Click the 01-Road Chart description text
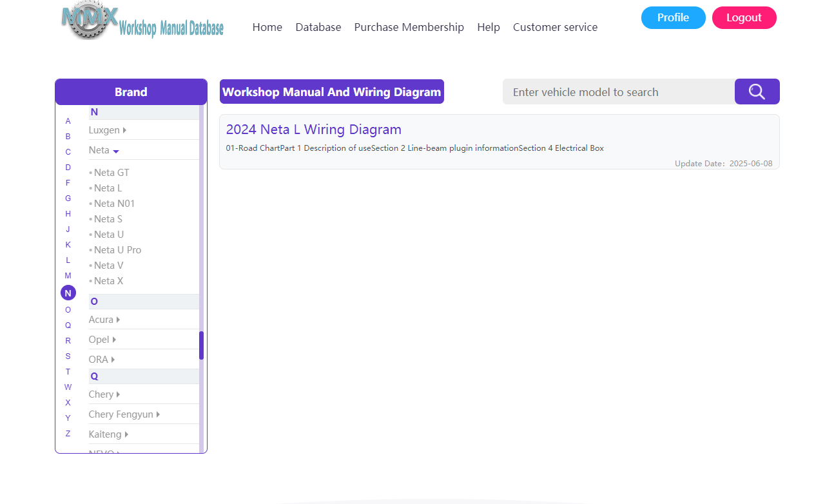The width and height of the screenshot is (825, 504). coord(415,148)
